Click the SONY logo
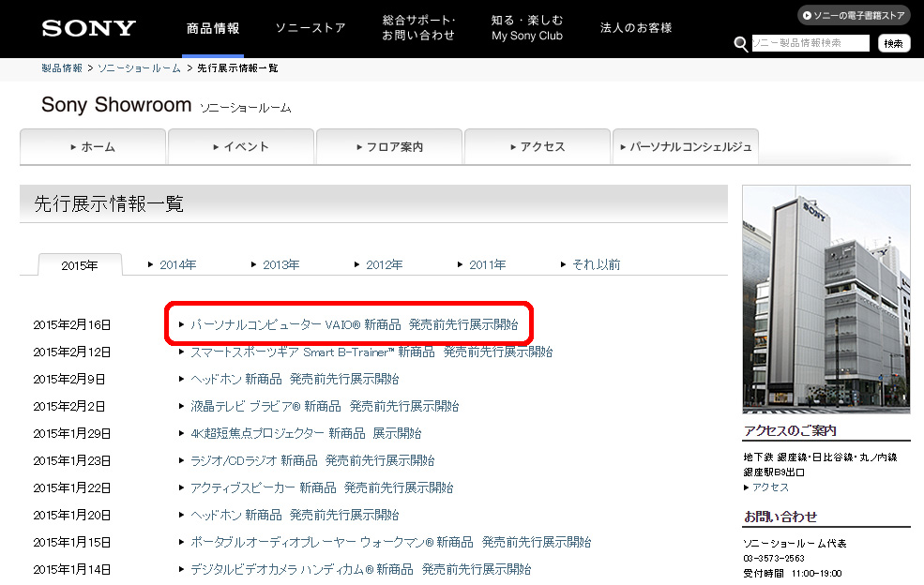 [88, 28]
